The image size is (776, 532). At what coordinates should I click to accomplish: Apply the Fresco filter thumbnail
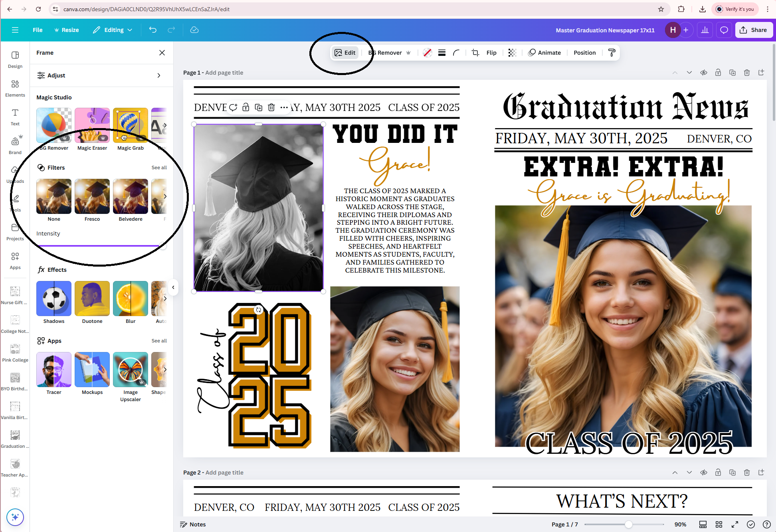click(92, 196)
